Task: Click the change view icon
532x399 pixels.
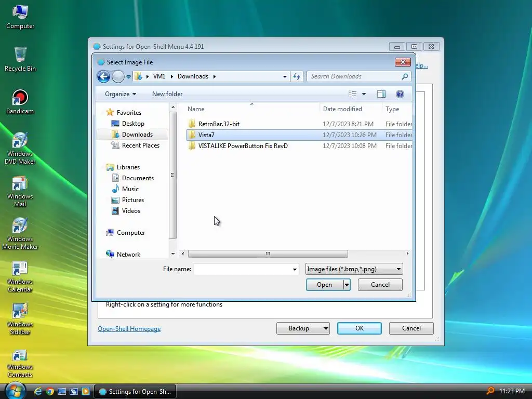Action: (353, 94)
